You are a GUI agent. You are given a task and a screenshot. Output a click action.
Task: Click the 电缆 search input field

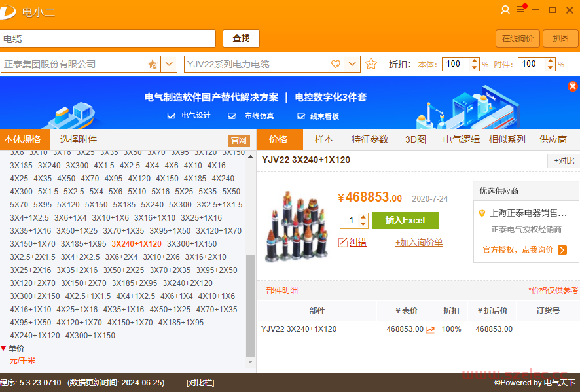pos(107,39)
